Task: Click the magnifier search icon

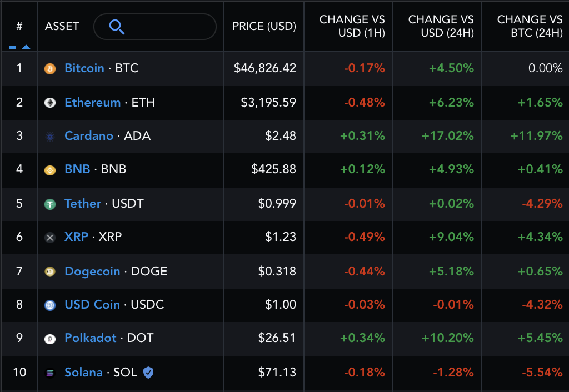Action: click(x=117, y=27)
